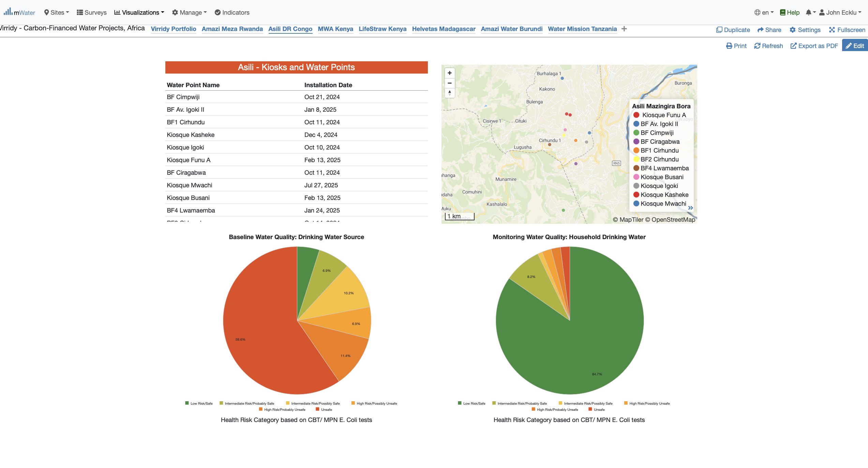Image resolution: width=868 pixels, height=468 pixels.
Task: Go to the Surveys page
Action: [x=92, y=12]
